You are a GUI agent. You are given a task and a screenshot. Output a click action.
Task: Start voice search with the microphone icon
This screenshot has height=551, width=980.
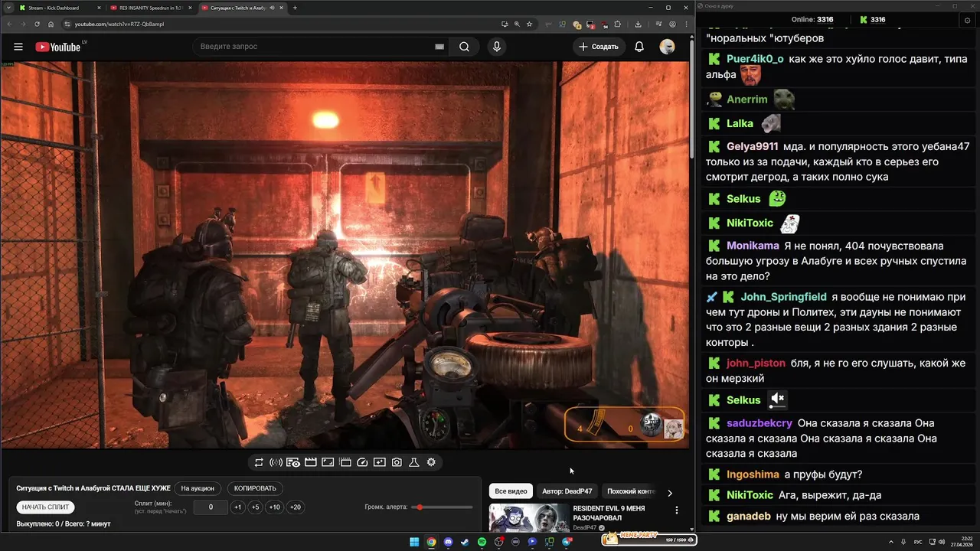coord(497,47)
